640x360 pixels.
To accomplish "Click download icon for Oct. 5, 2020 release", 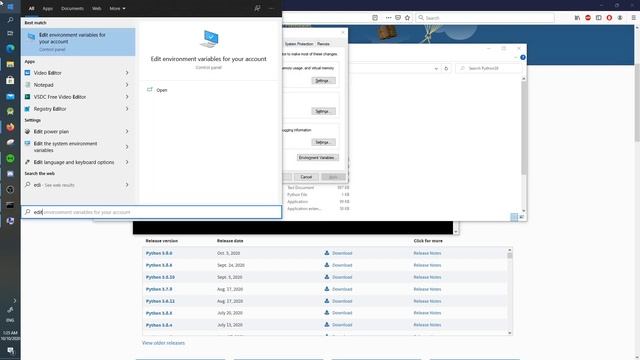I will tap(327, 253).
